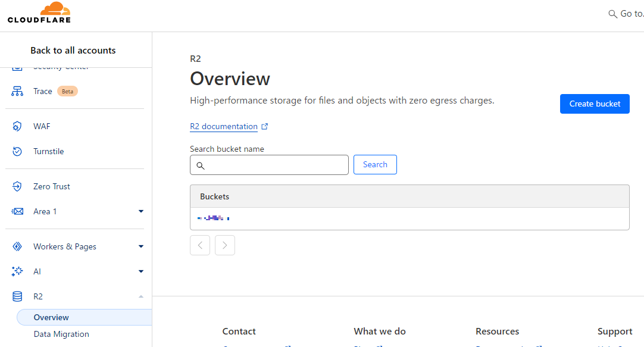Screen dimensions: 644x347
Task: Click the WAF shield icon
Action: 17,127
